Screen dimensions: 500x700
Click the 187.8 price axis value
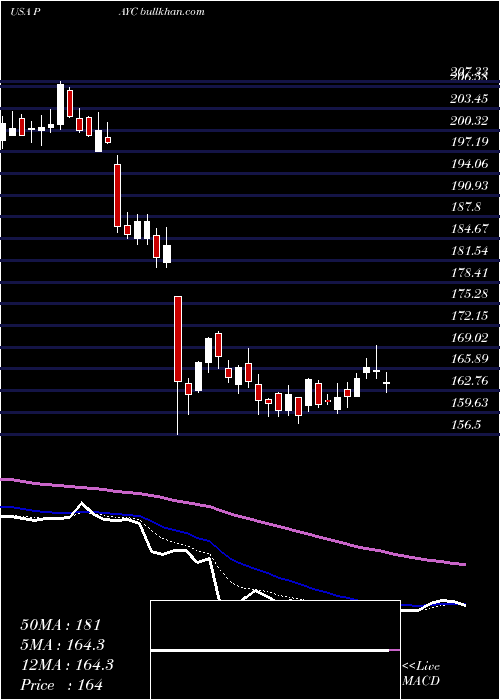466,207
